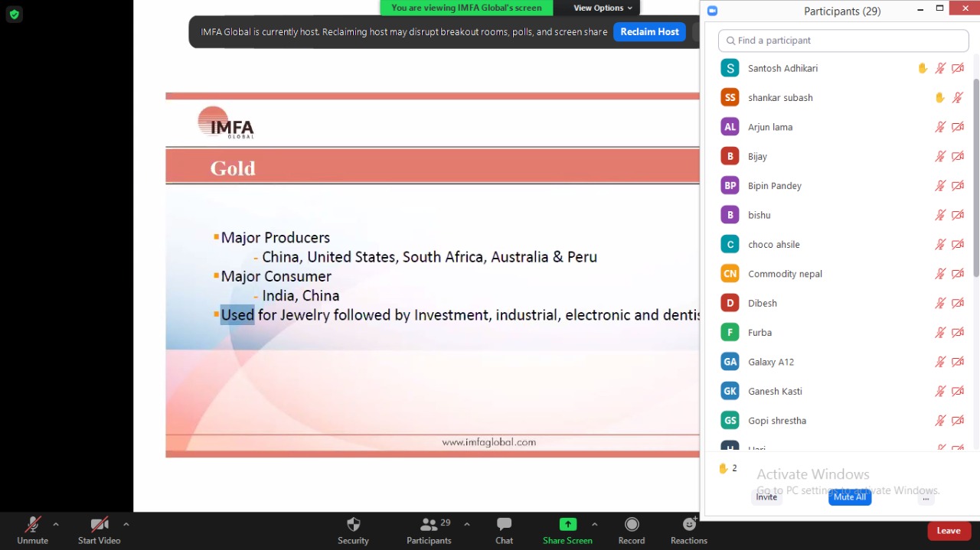980x550 pixels.
Task: Focus the Find a participant search box
Action: coord(843,41)
